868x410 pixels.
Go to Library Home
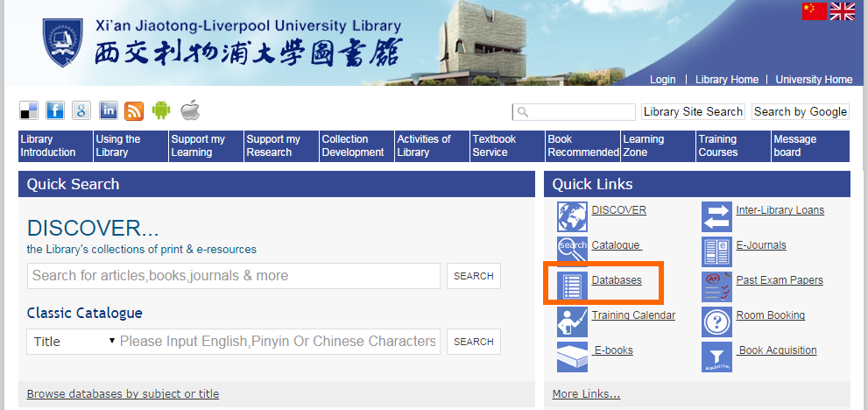pyautogui.click(x=727, y=80)
